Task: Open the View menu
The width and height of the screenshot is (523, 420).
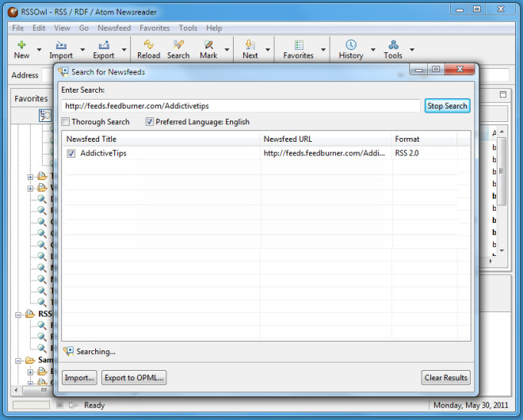Action: click(x=62, y=28)
